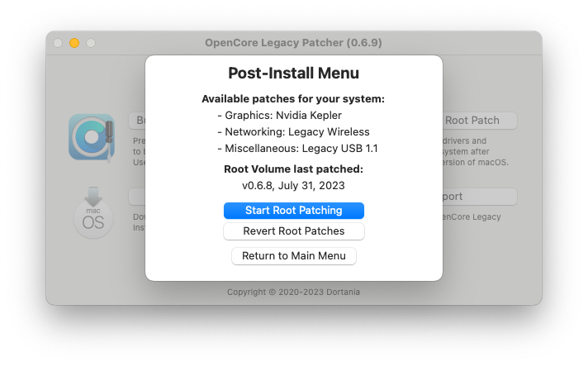This screenshot has height=366, width=588.
Task: Start Root Patching
Action: click(293, 211)
